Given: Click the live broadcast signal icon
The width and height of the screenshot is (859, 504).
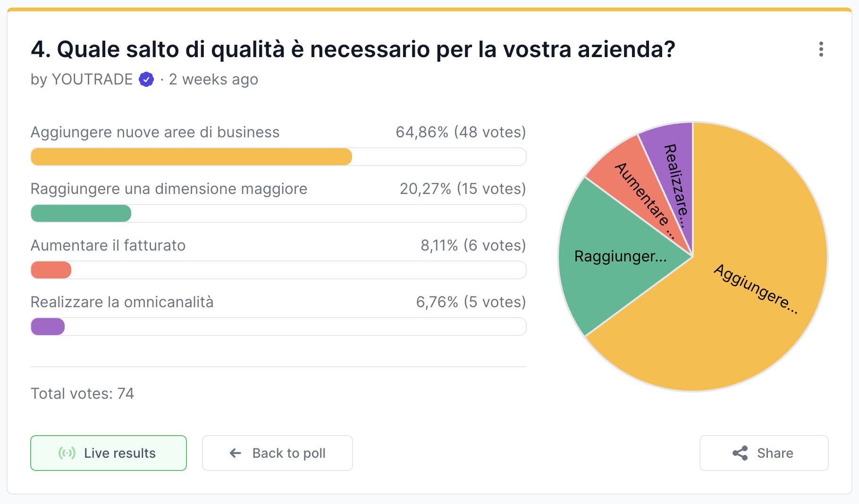Looking at the screenshot, I should point(67,453).
